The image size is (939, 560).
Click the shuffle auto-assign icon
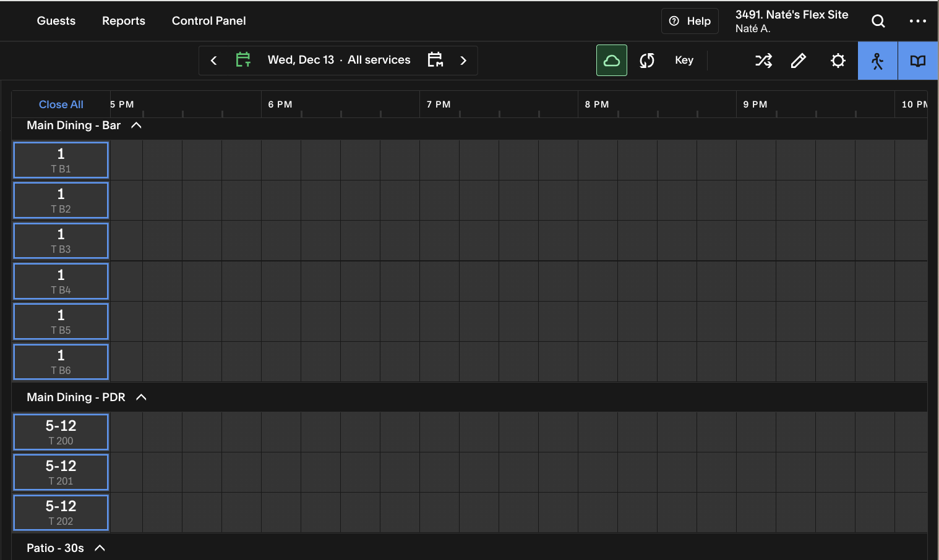click(x=763, y=61)
